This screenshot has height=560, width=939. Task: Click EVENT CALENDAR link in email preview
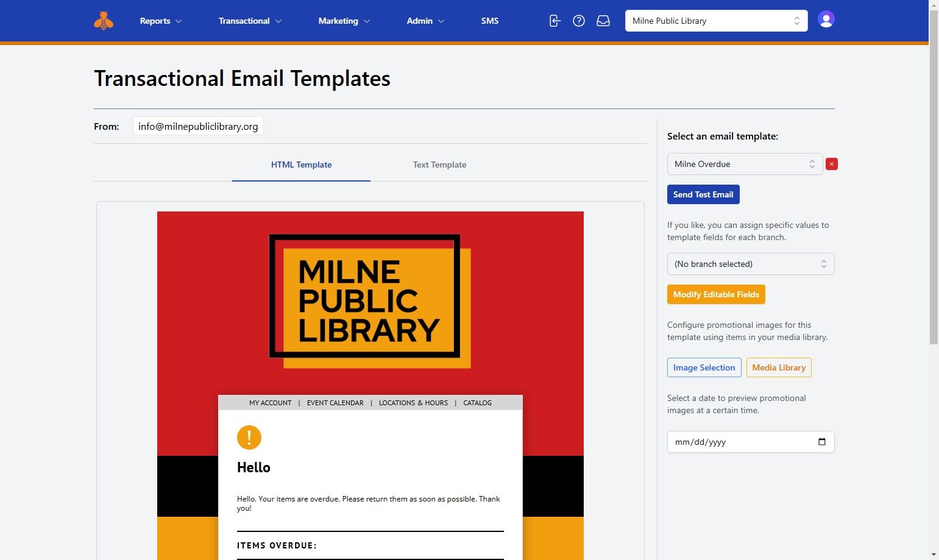(x=335, y=403)
